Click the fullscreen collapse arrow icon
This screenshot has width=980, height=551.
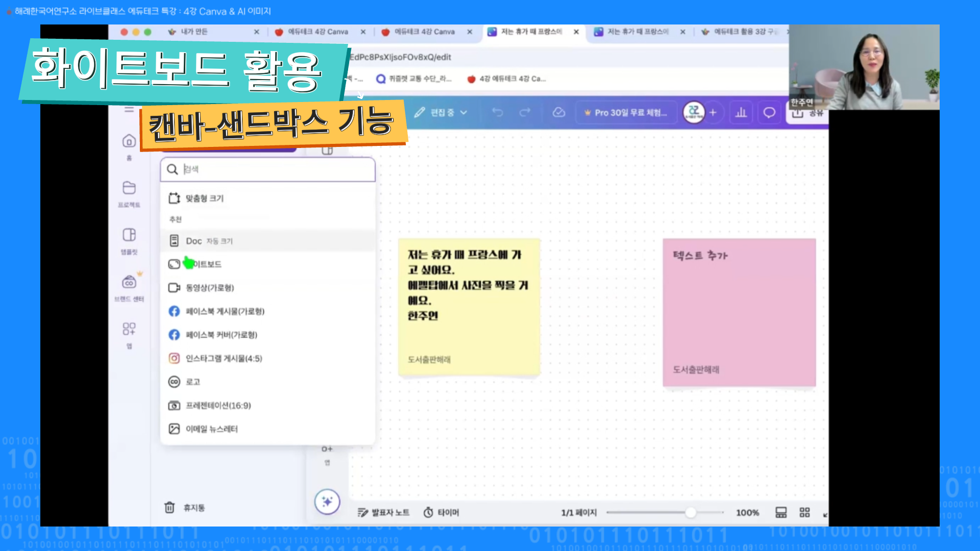coord(825,515)
